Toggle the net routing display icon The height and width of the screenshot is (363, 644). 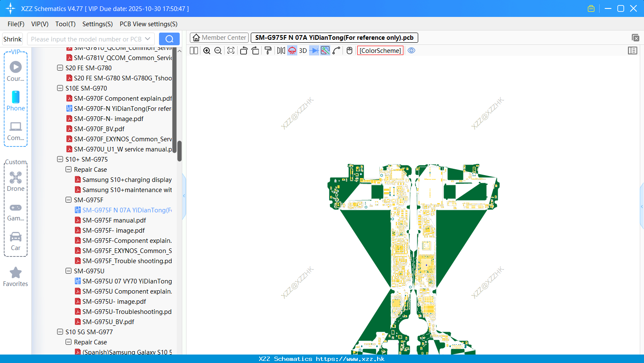(x=325, y=51)
